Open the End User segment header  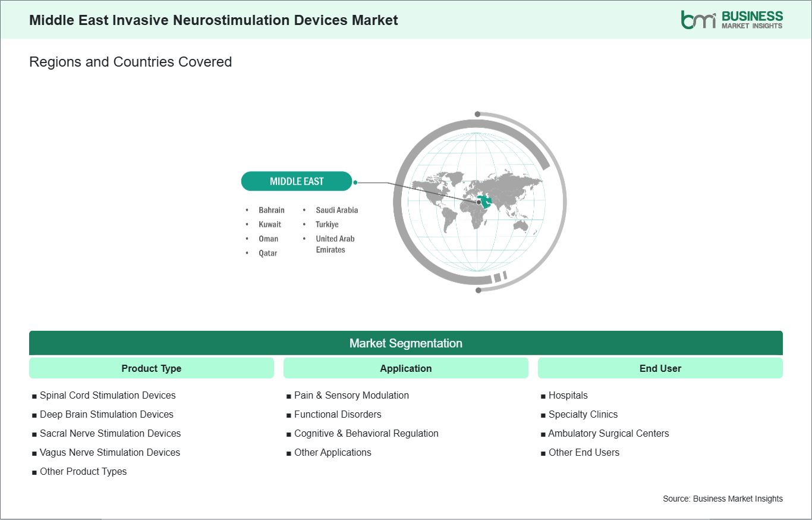pyautogui.click(x=660, y=368)
